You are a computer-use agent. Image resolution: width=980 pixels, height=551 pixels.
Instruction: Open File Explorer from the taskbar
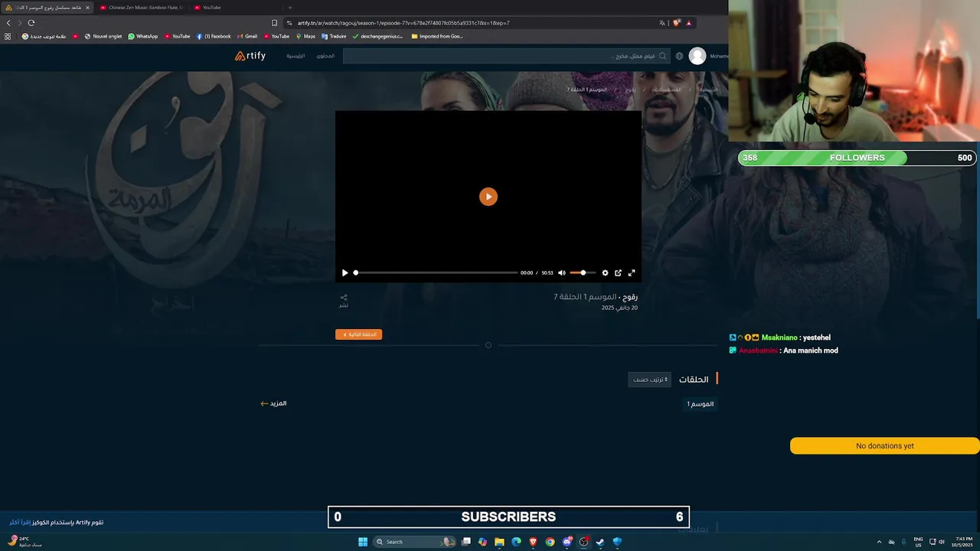tap(499, 542)
